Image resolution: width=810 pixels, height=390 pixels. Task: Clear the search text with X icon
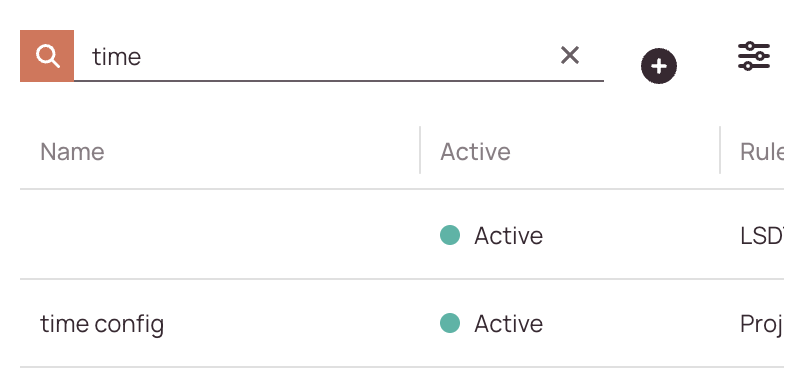pos(570,55)
